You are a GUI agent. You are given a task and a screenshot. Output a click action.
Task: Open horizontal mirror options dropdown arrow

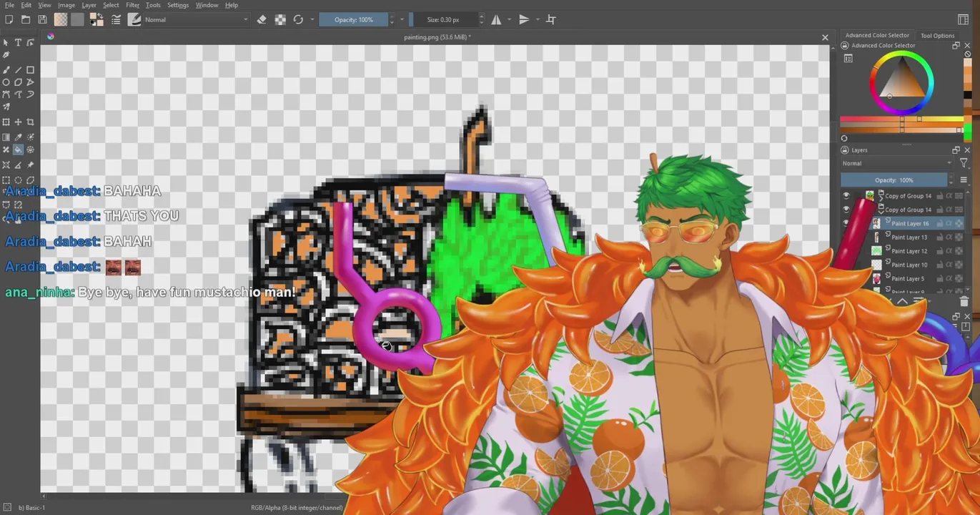point(508,19)
